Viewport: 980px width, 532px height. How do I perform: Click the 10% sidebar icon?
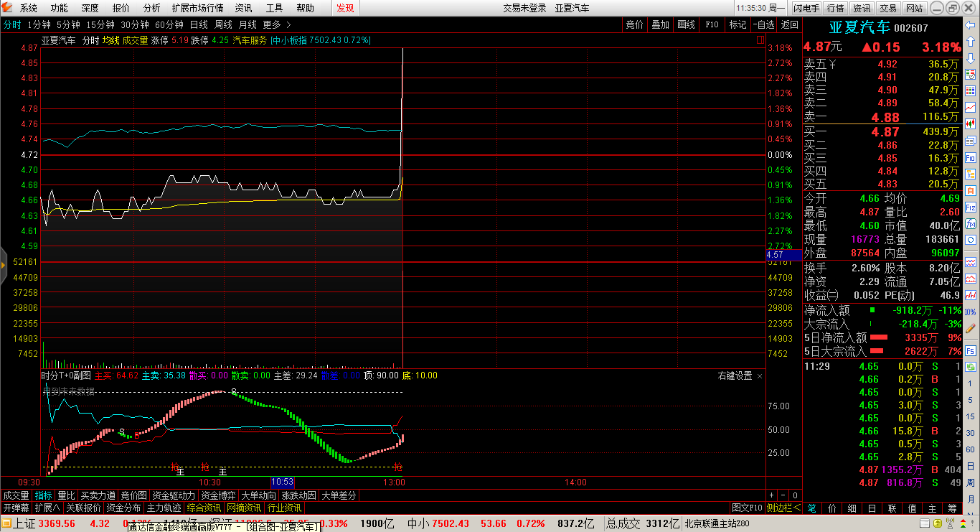click(x=970, y=312)
